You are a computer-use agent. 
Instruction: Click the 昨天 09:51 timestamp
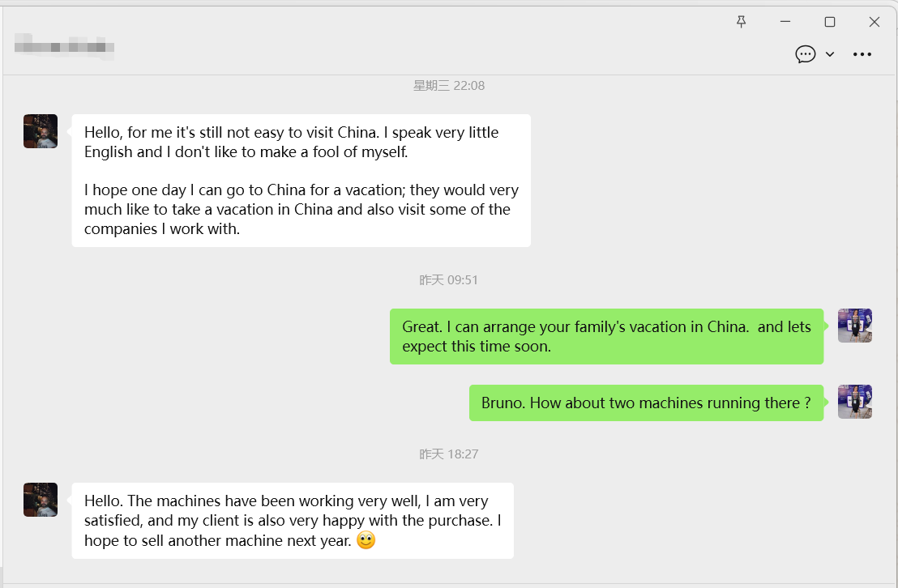click(x=449, y=280)
